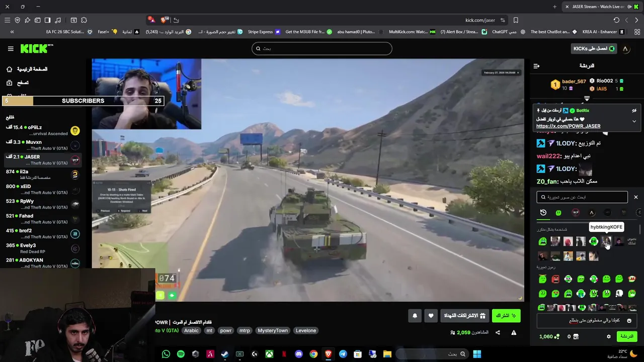Open Steam from taskbar
Viewport: 644px width, 362px height.
coord(225,354)
